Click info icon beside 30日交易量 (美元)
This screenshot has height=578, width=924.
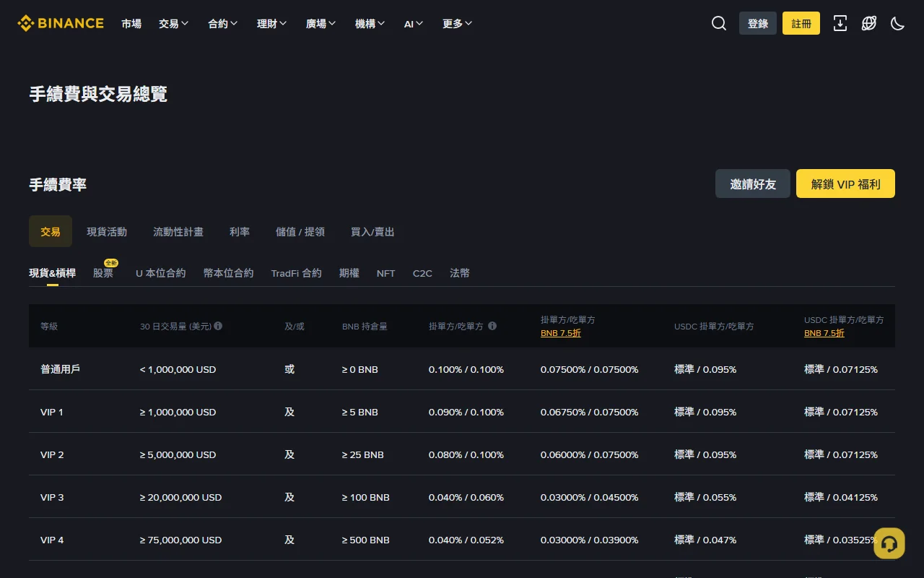pos(218,326)
